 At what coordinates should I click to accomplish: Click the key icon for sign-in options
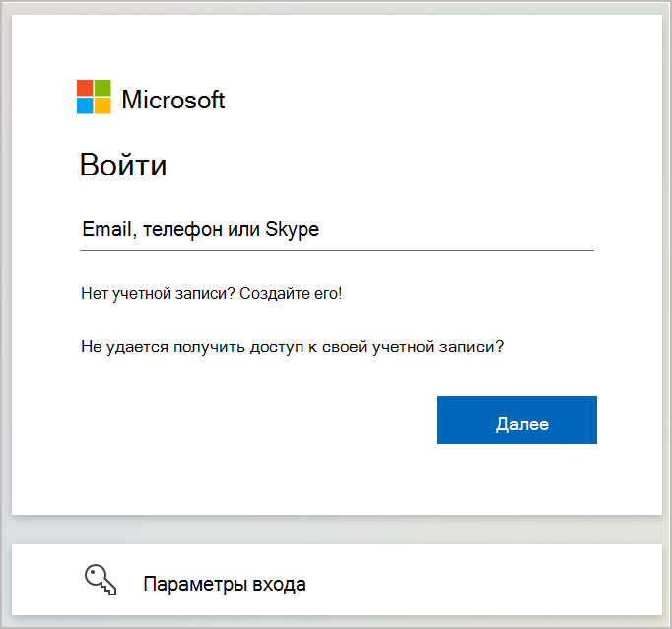click(x=101, y=580)
